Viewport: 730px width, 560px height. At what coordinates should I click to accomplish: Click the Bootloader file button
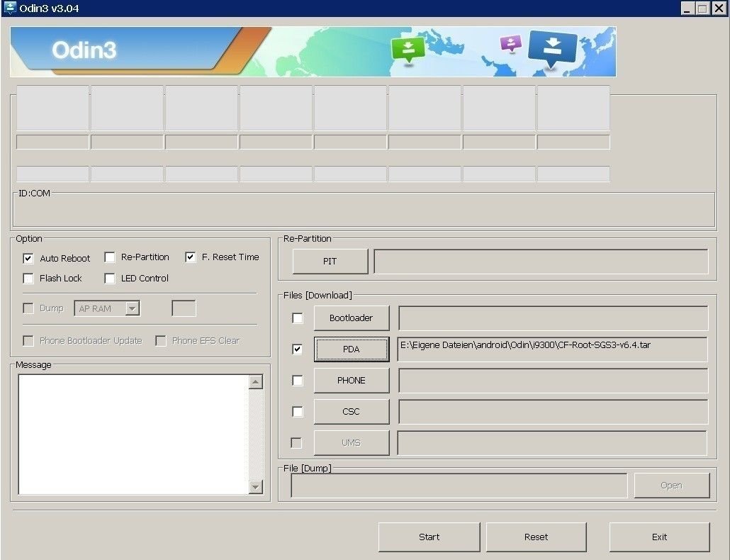352,318
